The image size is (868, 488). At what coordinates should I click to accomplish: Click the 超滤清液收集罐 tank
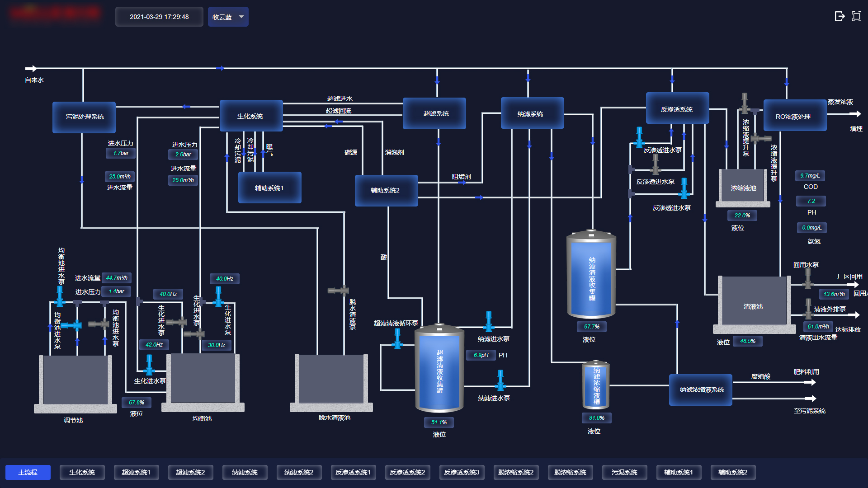[439, 368]
